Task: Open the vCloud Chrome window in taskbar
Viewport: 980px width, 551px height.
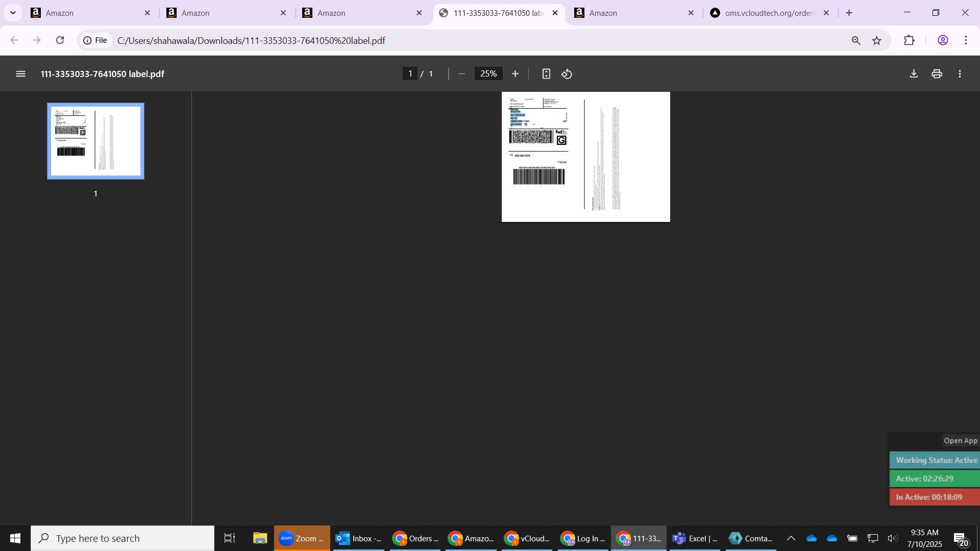Action: point(527,538)
